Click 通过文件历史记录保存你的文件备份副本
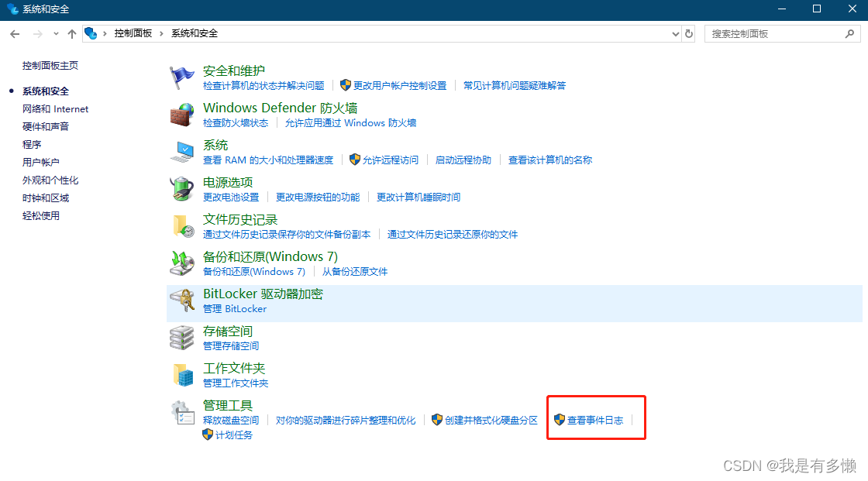This screenshot has width=868, height=481. pyautogui.click(x=287, y=235)
